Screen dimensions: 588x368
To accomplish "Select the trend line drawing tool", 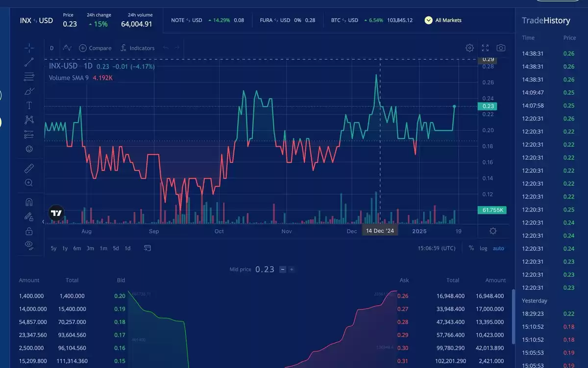I will (x=29, y=62).
